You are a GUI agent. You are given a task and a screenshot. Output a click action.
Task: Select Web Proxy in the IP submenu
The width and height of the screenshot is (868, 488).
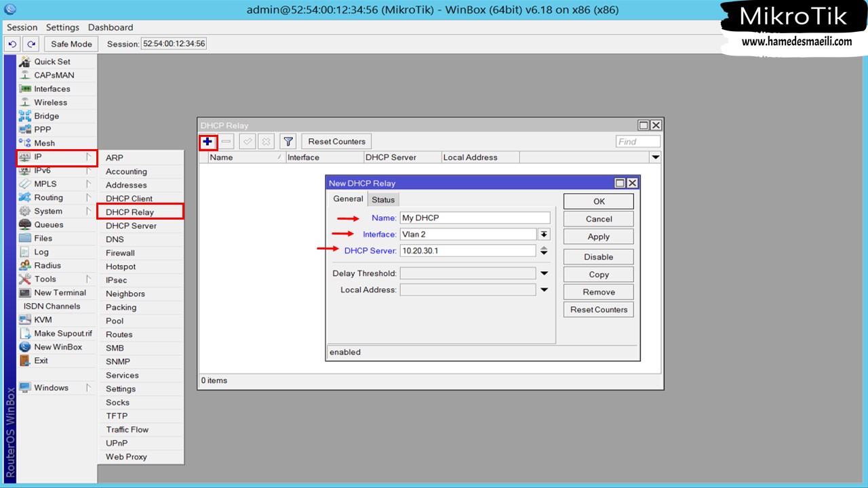(141, 456)
